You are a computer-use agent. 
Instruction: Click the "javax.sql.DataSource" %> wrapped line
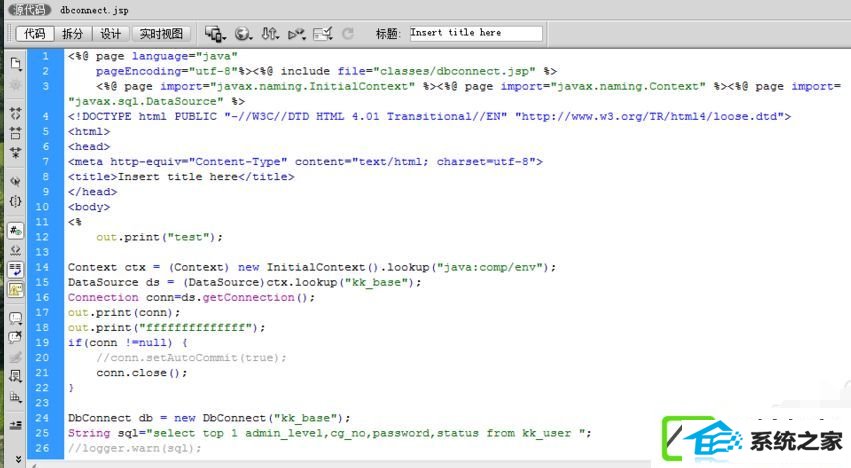coord(156,102)
